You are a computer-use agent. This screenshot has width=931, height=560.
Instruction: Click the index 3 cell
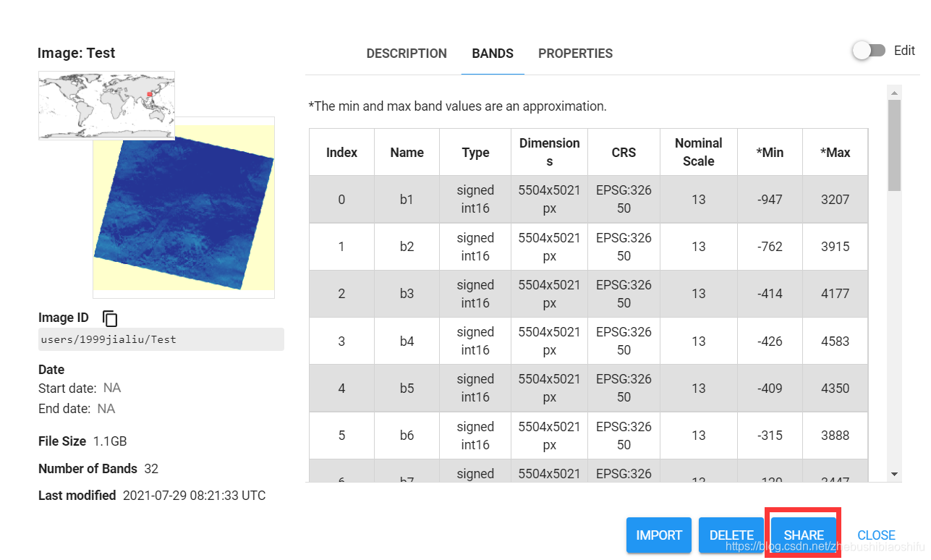[x=341, y=341]
